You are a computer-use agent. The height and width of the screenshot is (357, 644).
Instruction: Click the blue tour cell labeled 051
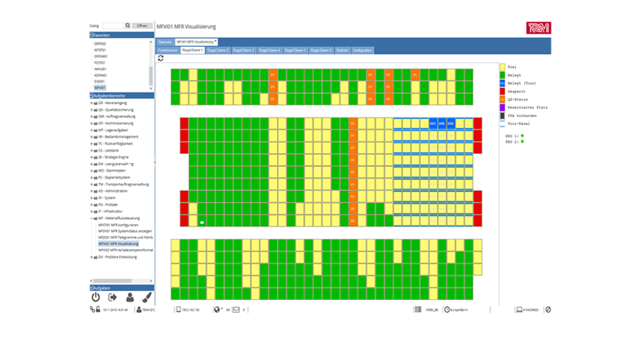(x=432, y=123)
